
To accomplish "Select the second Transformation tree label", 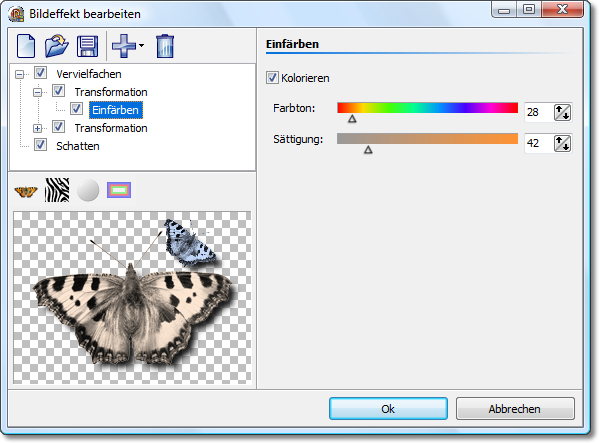I will tap(111, 128).
